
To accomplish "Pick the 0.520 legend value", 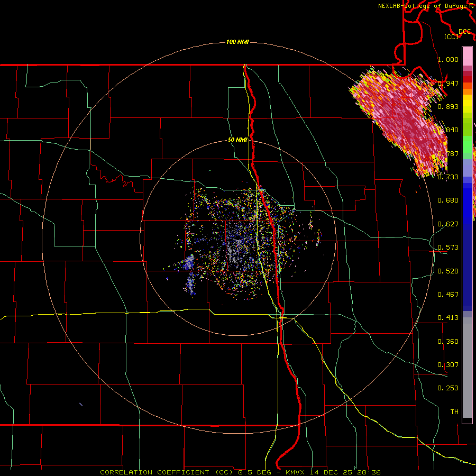I will 448,271.
